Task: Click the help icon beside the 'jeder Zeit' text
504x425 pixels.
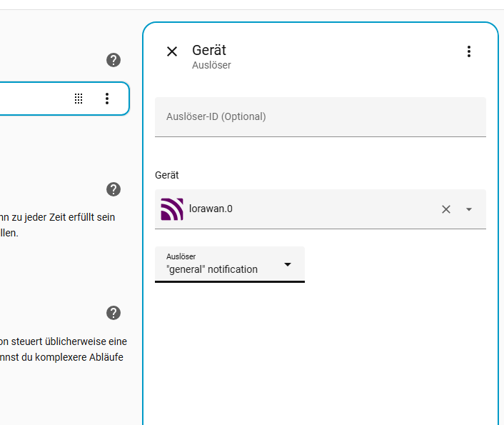Action: pyautogui.click(x=114, y=189)
